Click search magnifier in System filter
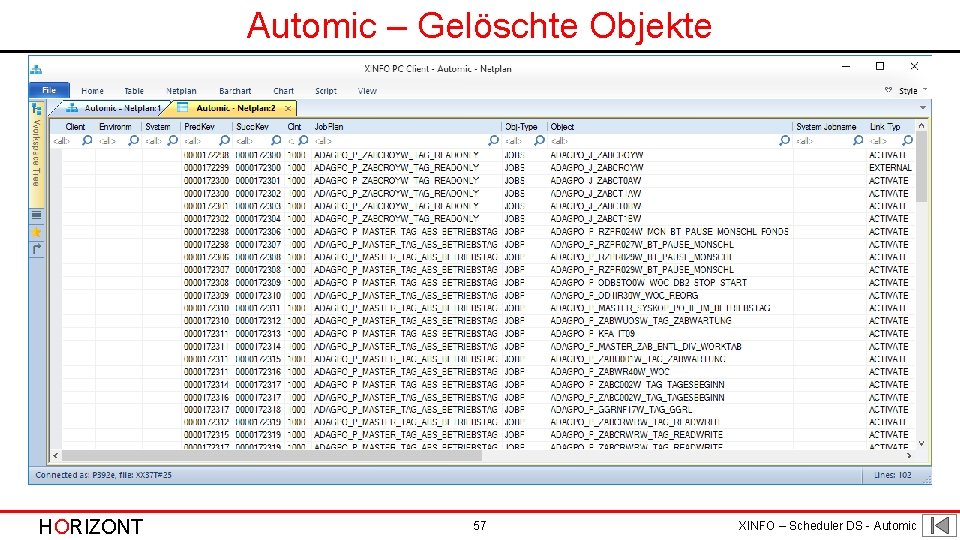 pos(173,141)
